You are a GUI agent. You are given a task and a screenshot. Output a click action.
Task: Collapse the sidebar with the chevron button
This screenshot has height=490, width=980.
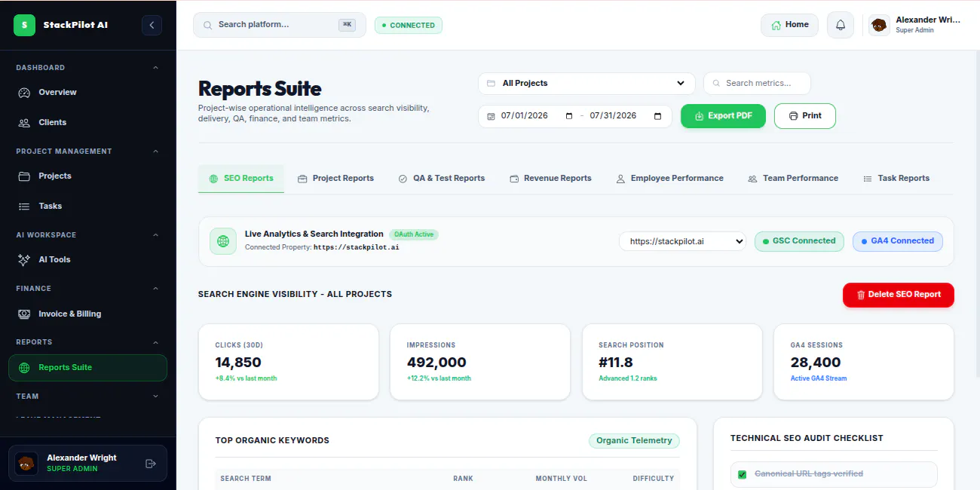tap(152, 25)
